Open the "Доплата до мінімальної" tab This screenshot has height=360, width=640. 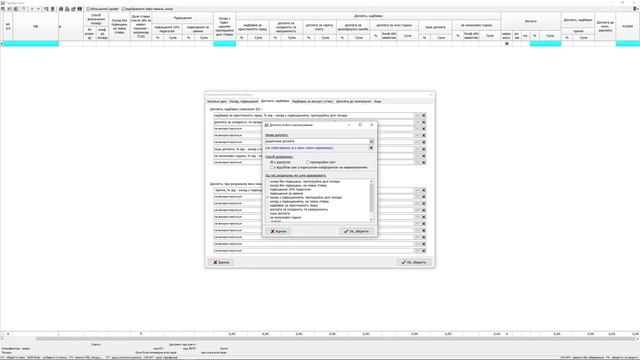(x=353, y=101)
